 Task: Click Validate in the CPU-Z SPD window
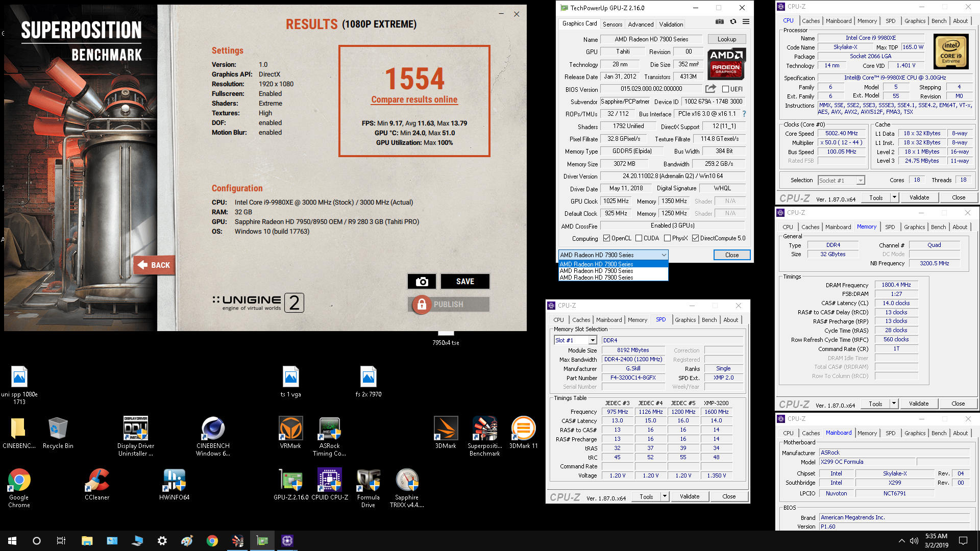pos(690,496)
